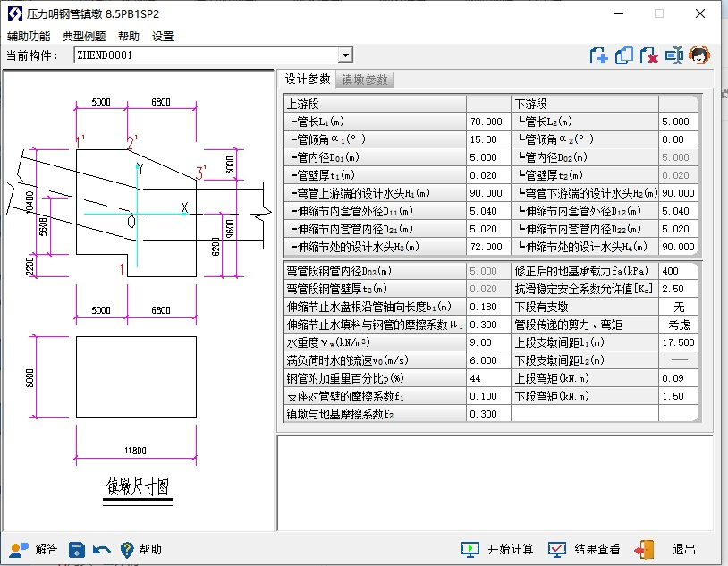Close the 压力明钢管镇墩 window
This screenshot has width=728, height=566.
click(700, 13)
